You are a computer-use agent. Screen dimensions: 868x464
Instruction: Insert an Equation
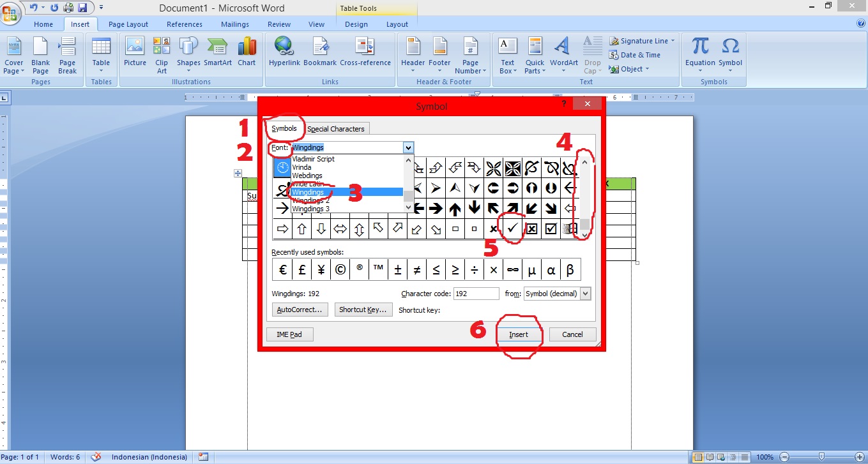700,56
